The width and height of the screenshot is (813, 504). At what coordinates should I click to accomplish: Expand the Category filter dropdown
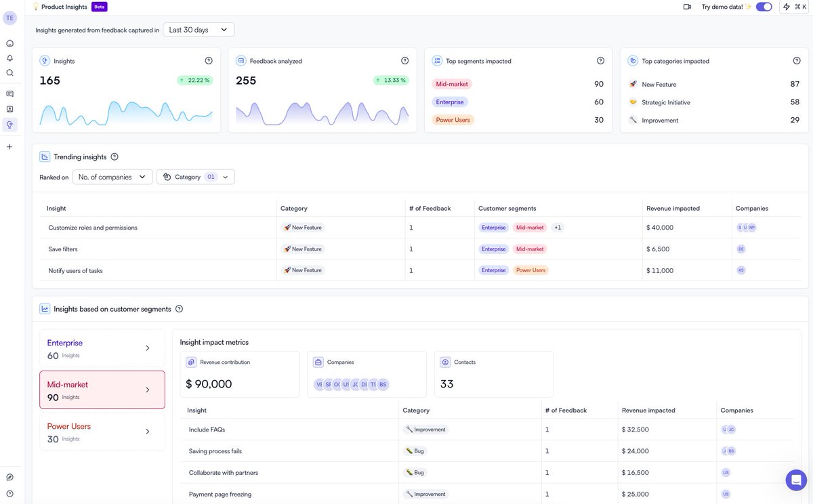click(x=195, y=176)
